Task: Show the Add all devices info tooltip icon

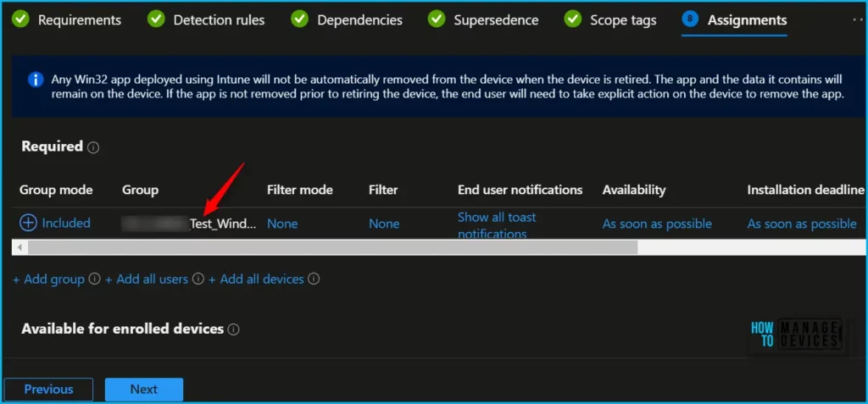Action: point(314,279)
